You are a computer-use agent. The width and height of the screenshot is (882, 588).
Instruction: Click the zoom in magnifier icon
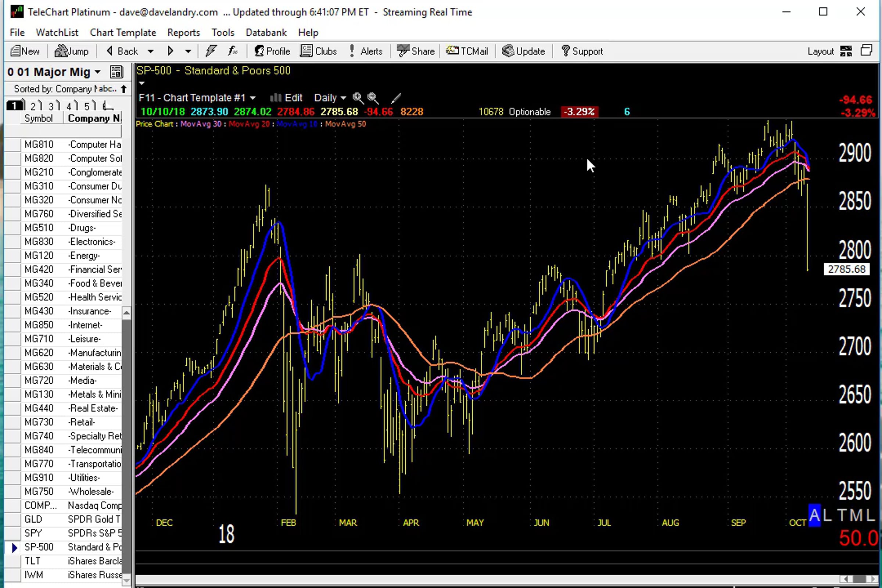pyautogui.click(x=358, y=98)
